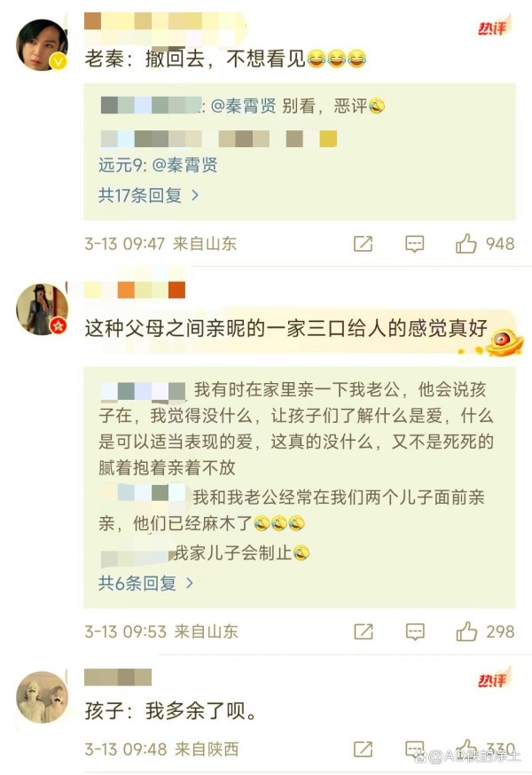Share the comment posted 3-13 09:53

pyautogui.click(x=363, y=631)
